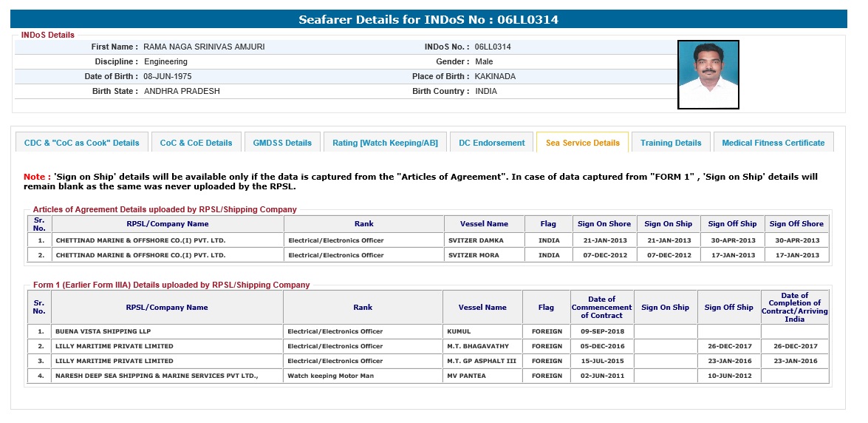Screen dimensions: 868x423
Task: Select the Rating [Watch Keeping/AB] tab
Action: click(x=384, y=143)
